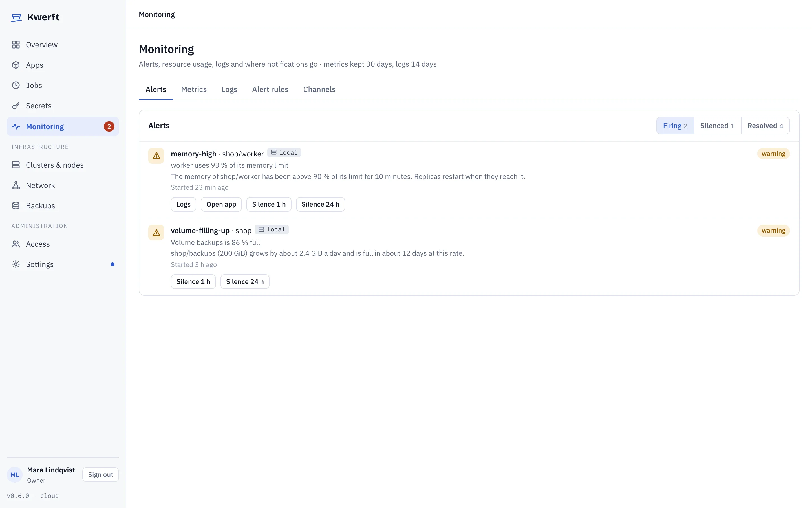Viewport: 812px width, 508px height.
Task: Click the Clusters & nodes server icon
Action: click(16, 165)
